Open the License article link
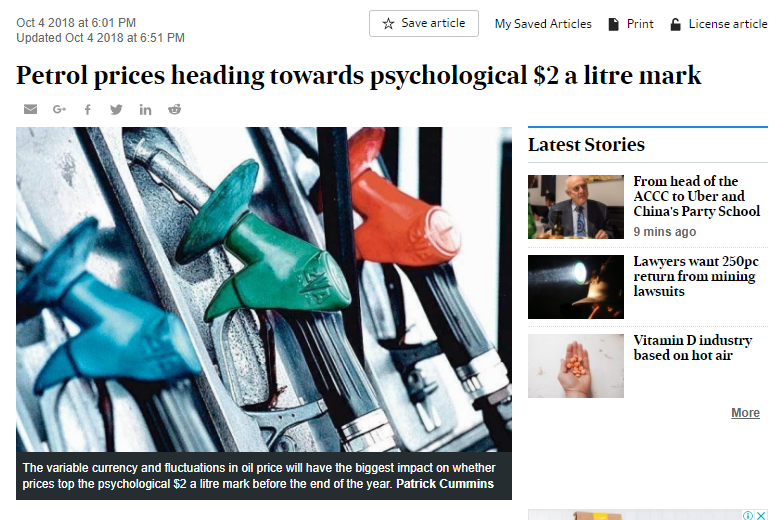This screenshot has height=520, width=772. pos(727,24)
